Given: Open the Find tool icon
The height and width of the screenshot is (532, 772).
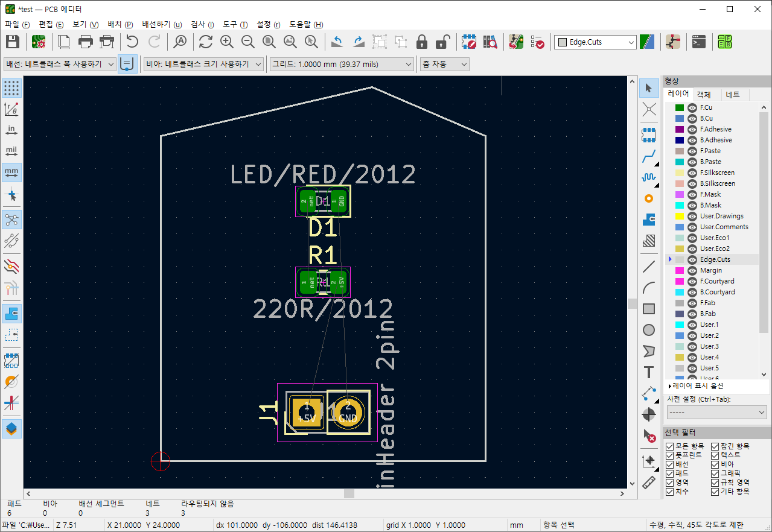Looking at the screenshot, I should [x=180, y=42].
